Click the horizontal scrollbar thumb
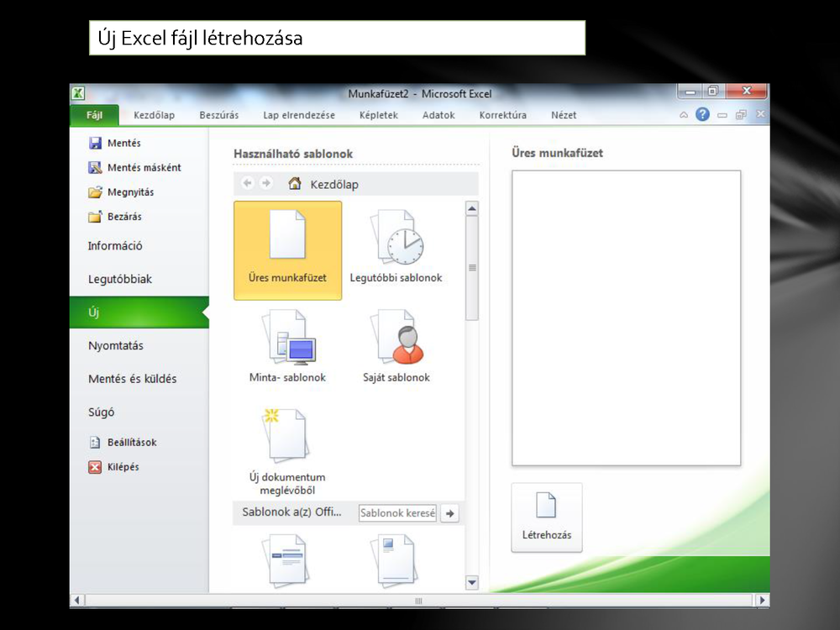Screen dimensions: 840x630 (419, 601)
